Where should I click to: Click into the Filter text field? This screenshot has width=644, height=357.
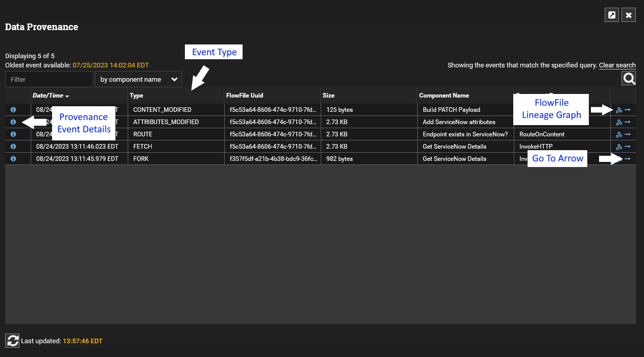(49, 79)
